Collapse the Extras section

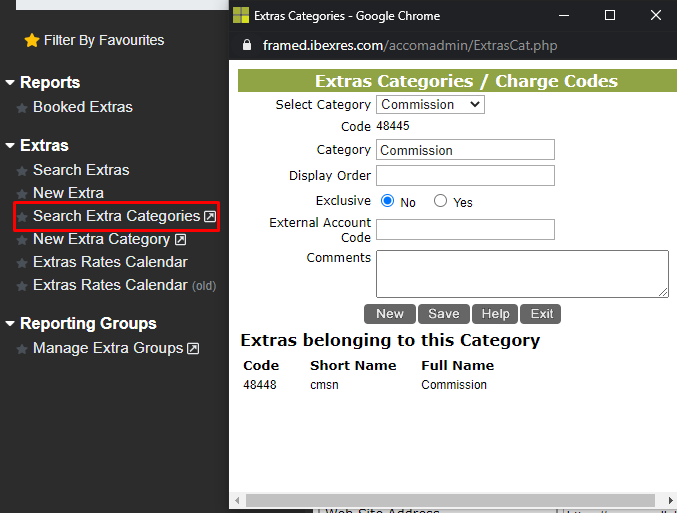tap(10, 146)
